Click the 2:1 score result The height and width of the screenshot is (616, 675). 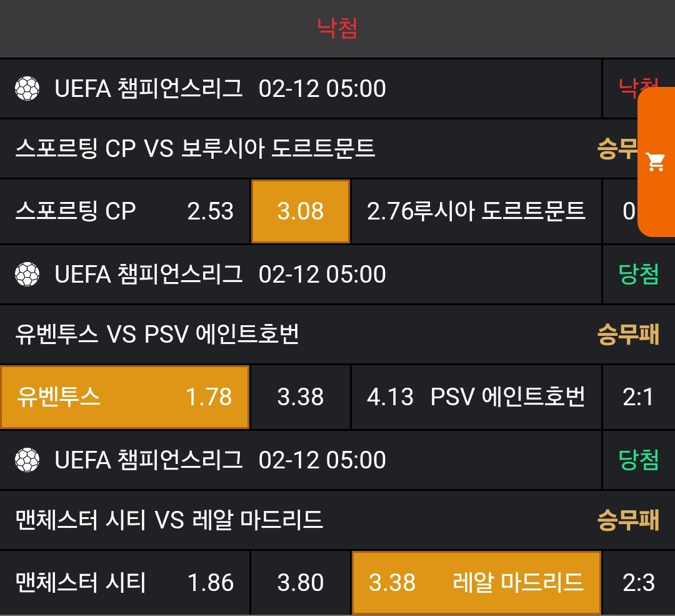click(x=638, y=397)
